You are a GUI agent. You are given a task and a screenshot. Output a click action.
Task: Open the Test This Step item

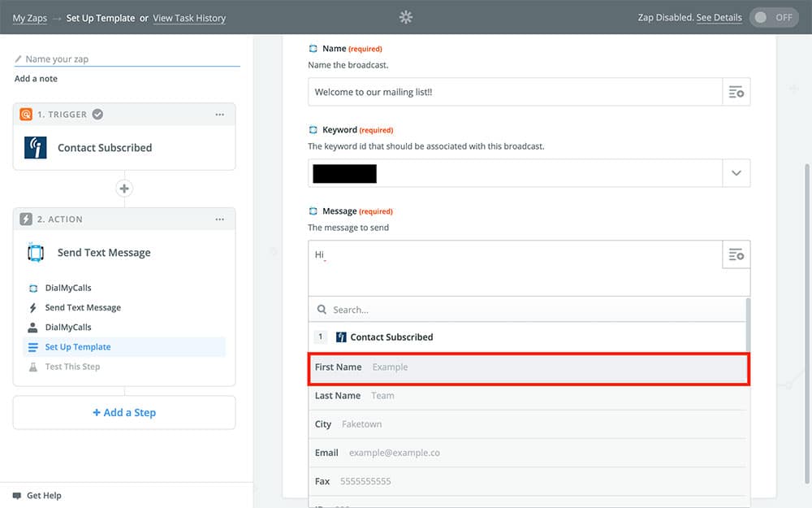point(72,367)
